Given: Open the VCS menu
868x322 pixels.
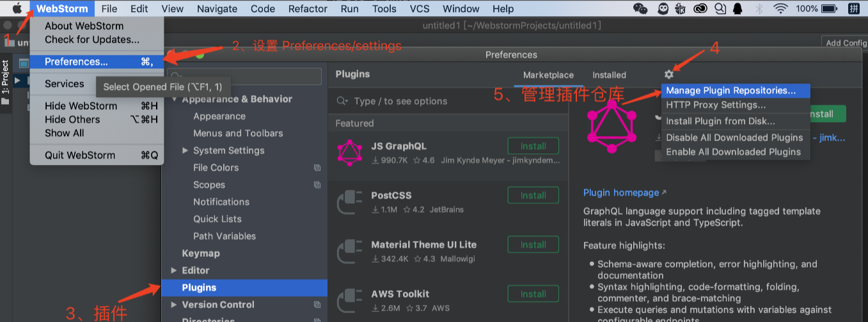Looking at the screenshot, I should pos(420,8).
